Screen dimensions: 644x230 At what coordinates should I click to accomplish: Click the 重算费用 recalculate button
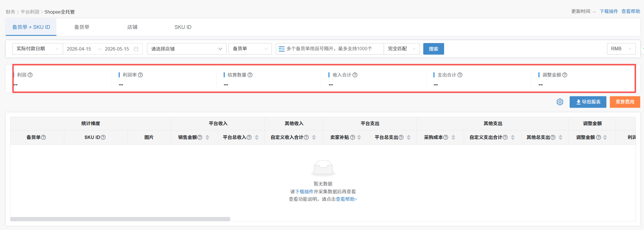pyautogui.click(x=625, y=102)
